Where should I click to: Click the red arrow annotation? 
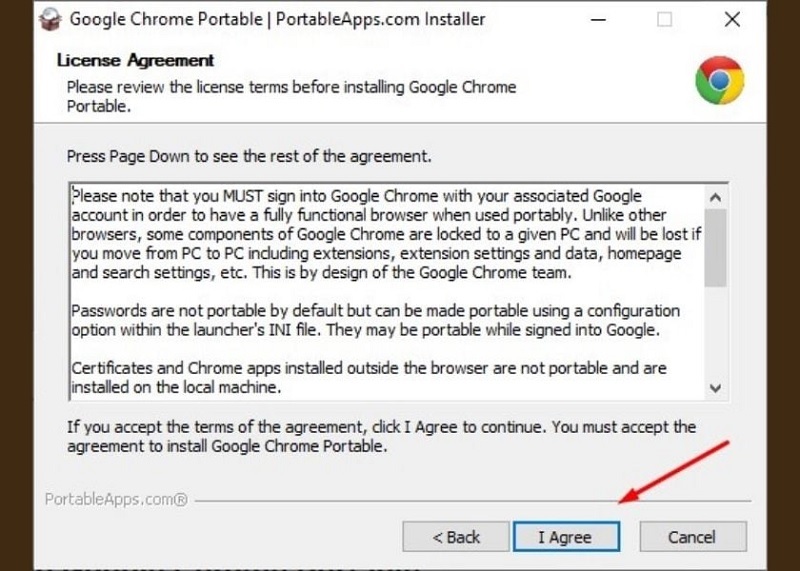[x=675, y=471]
